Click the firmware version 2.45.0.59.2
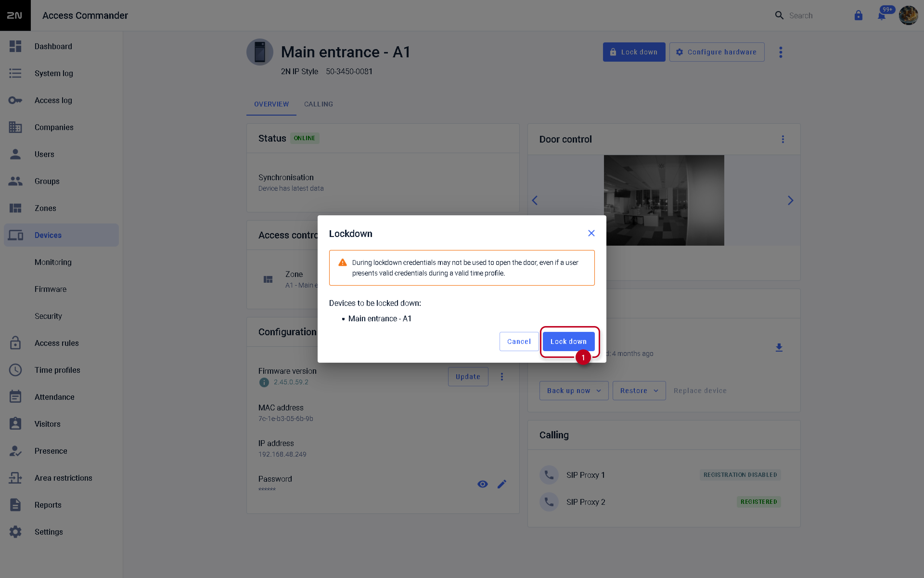 [291, 382]
